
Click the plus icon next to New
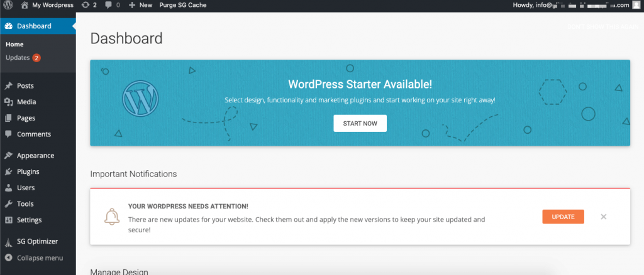point(132,5)
